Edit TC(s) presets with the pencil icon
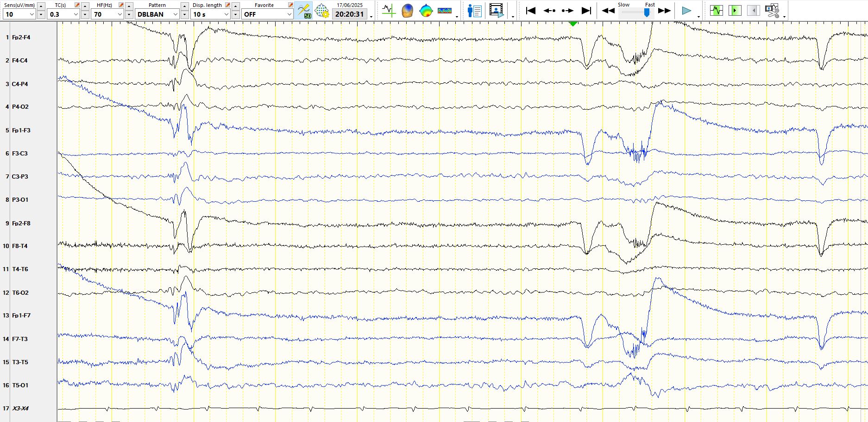868x422 pixels. (x=77, y=5)
